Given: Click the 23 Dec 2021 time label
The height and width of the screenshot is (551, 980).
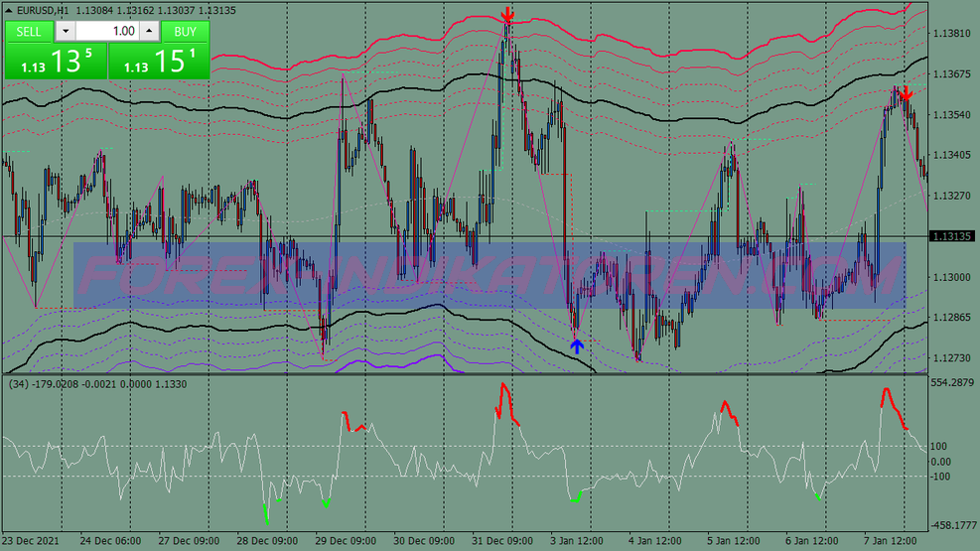Looking at the screenshot, I should pyautogui.click(x=31, y=540).
